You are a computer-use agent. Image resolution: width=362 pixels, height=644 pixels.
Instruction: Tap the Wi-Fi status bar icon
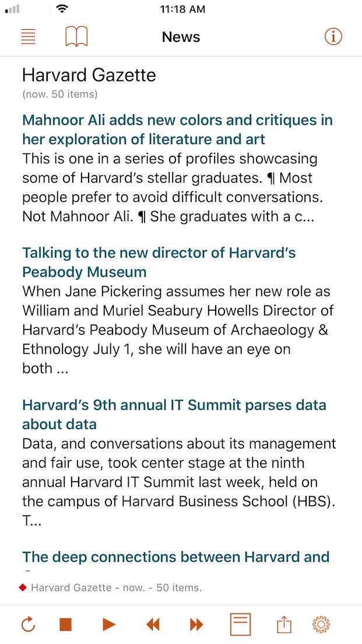coord(62,9)
